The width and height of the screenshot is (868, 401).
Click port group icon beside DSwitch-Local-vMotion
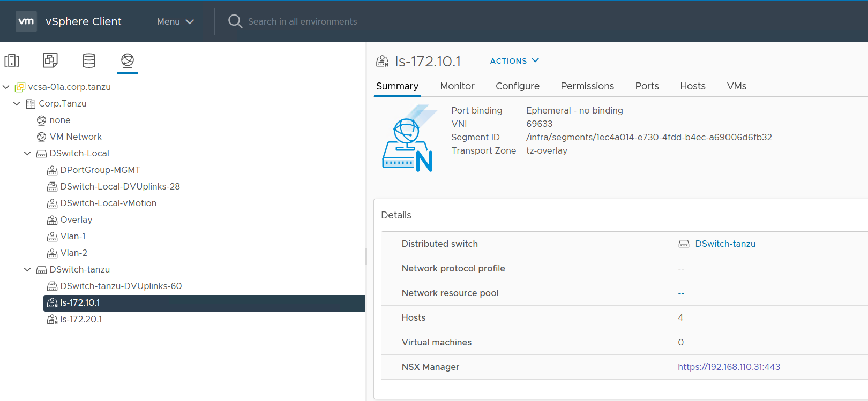[x=52, y=203]
